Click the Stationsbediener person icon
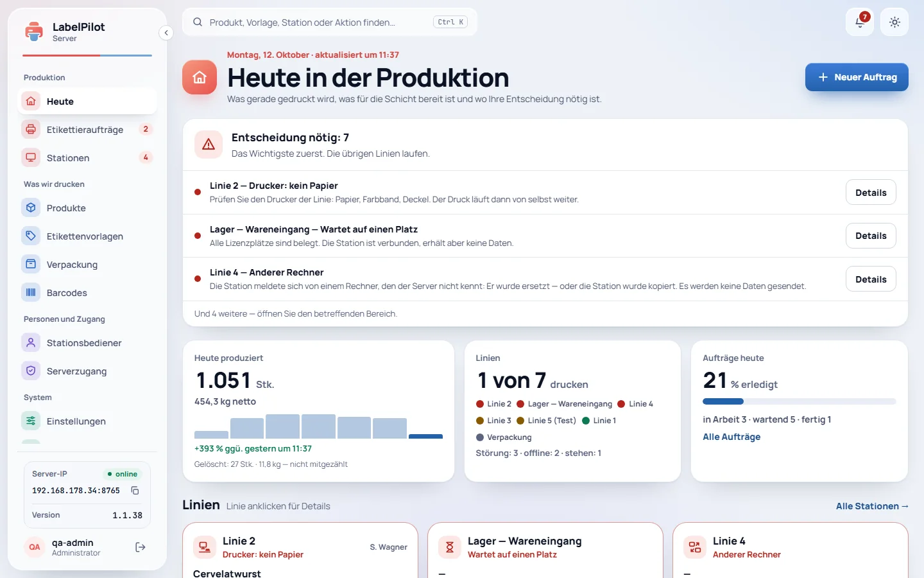This screenshot has width=924, height=578. point(31,343)
